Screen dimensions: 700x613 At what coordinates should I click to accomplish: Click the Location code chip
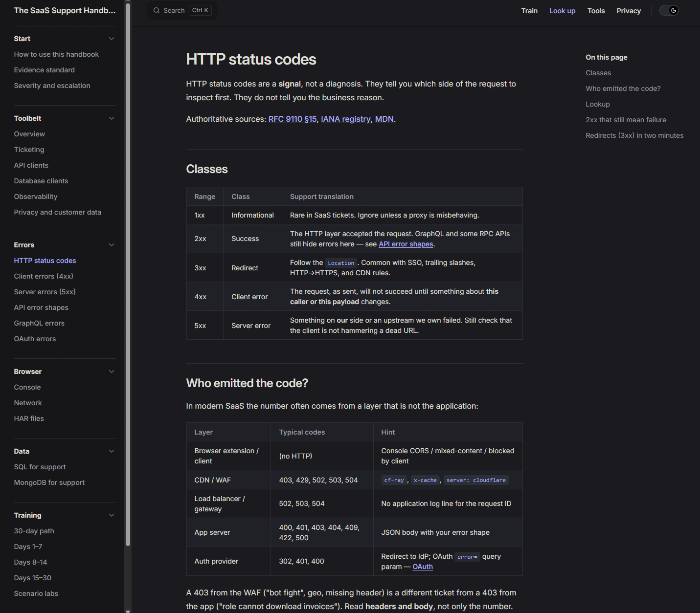click(x=341, y=263)
